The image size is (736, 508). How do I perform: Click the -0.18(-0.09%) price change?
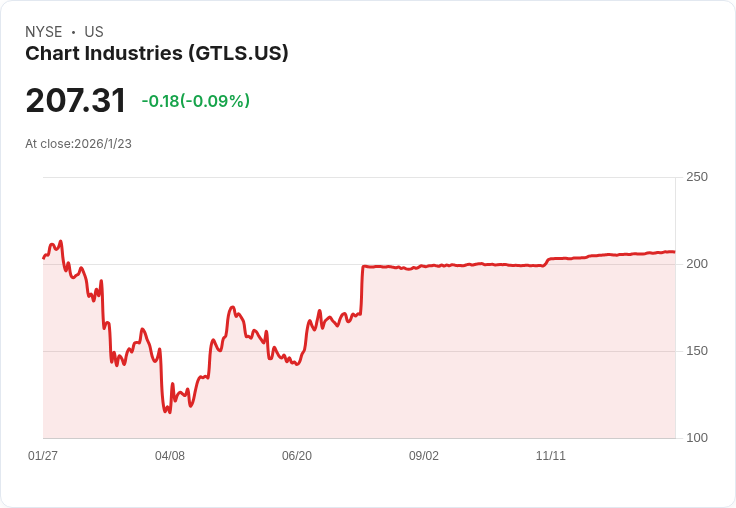pyautogui.click(x=196, y=101)
